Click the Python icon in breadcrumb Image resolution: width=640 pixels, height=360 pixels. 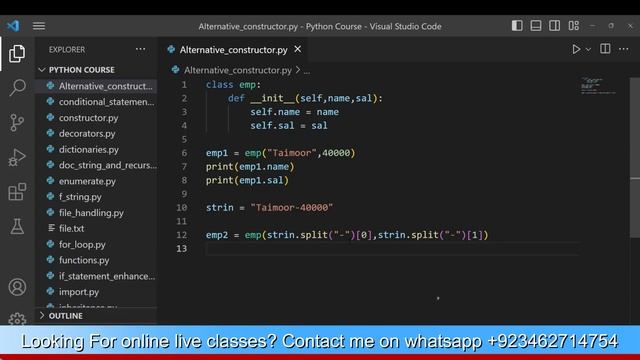[x=176, y=70]
